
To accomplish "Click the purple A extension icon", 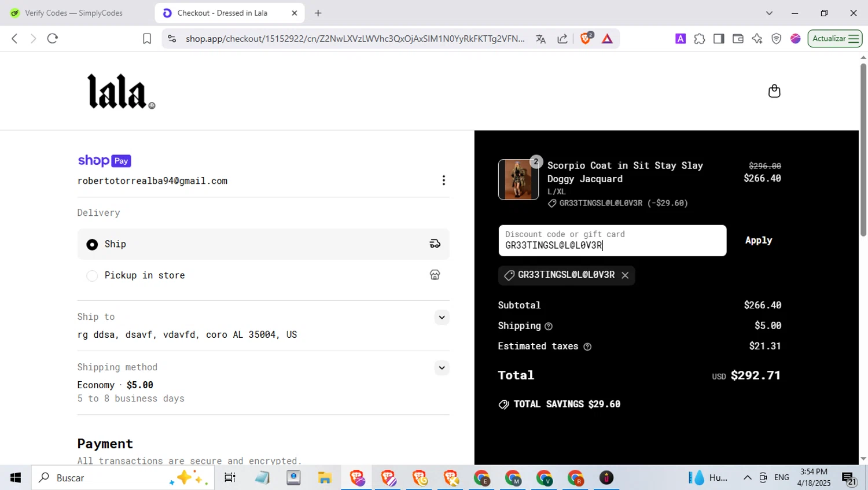I will tap(681, 39).
